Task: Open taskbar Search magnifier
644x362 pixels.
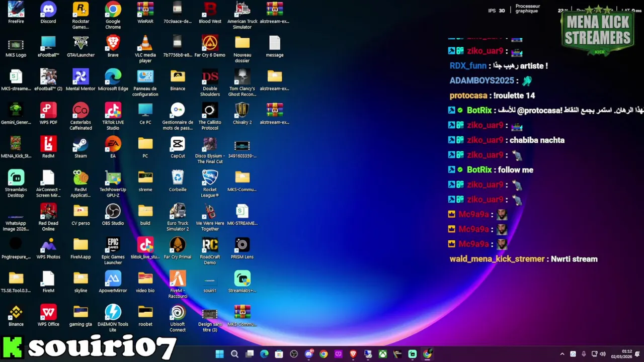Action: (234, 354)
